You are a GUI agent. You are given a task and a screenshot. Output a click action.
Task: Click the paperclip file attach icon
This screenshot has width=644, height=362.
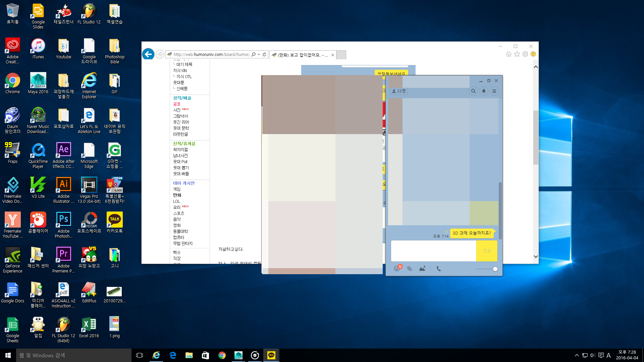click(410, 268)
